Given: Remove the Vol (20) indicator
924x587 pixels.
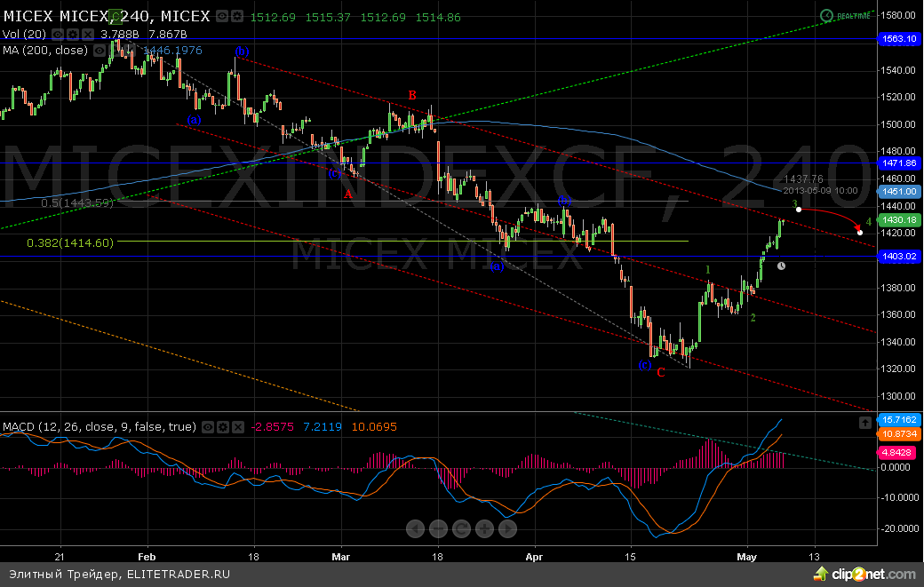Looking at the screenshot, I should 87,34.
